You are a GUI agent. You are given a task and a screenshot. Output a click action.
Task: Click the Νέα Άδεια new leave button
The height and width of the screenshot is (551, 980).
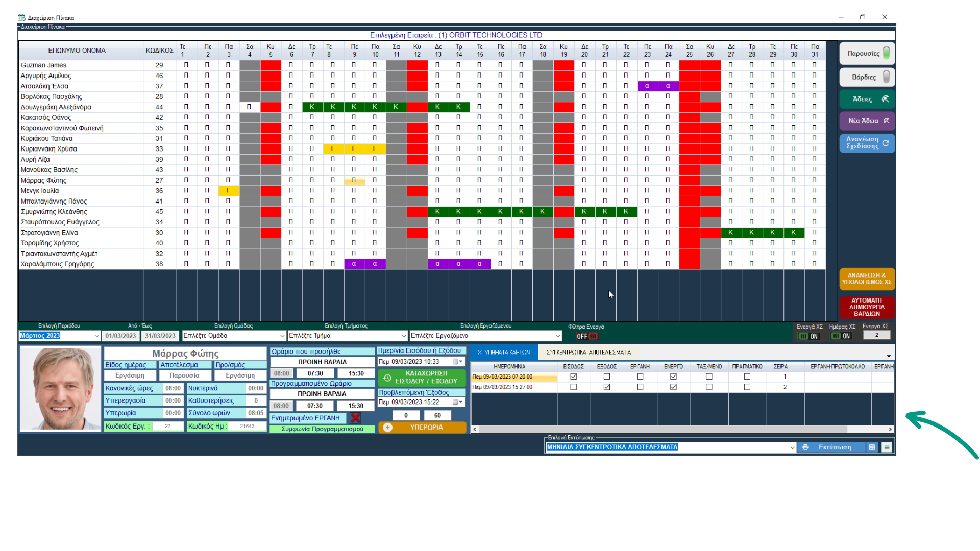point(867,121)
